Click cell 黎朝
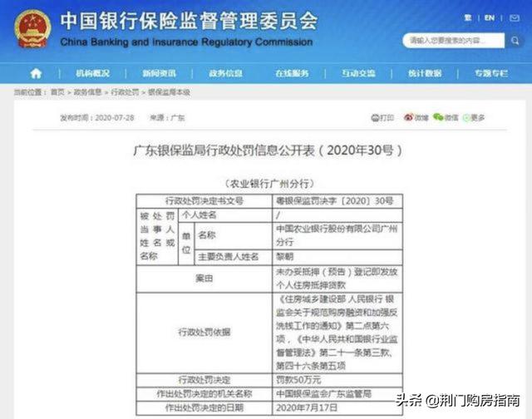 click(337, 257)
